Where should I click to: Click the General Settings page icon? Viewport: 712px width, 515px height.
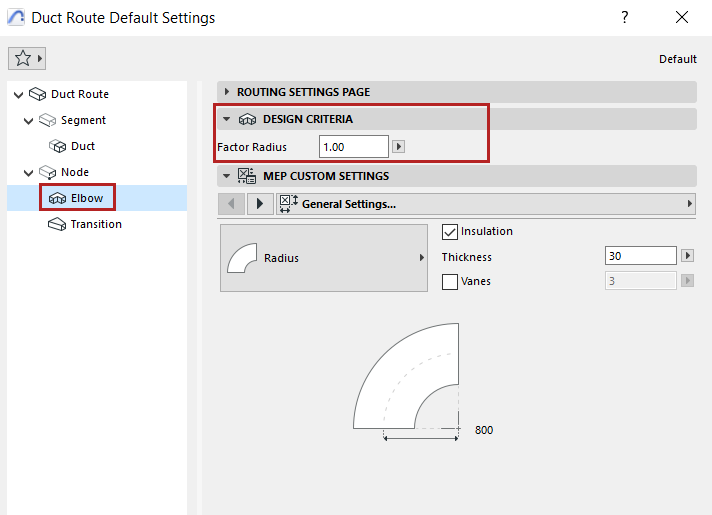(x=289, y=204)
